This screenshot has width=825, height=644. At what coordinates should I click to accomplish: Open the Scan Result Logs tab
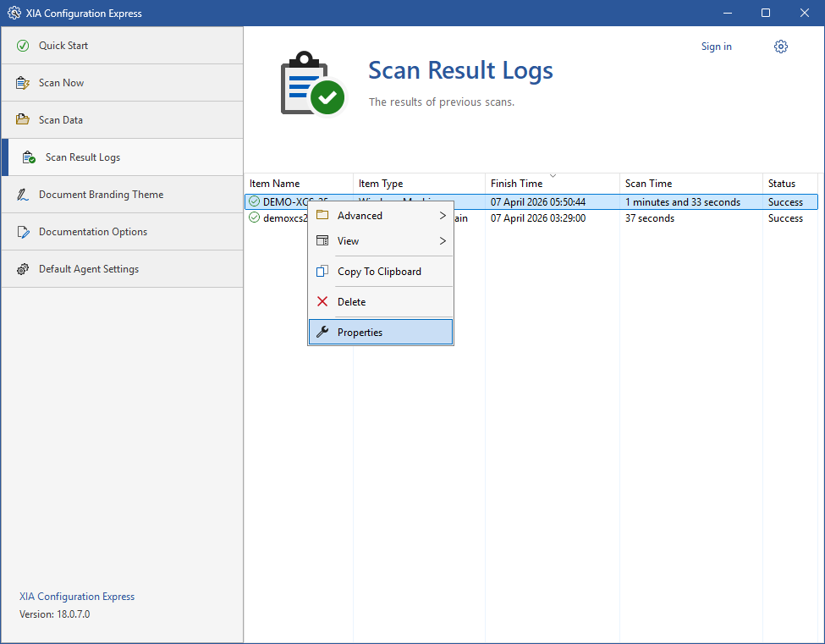83,157
